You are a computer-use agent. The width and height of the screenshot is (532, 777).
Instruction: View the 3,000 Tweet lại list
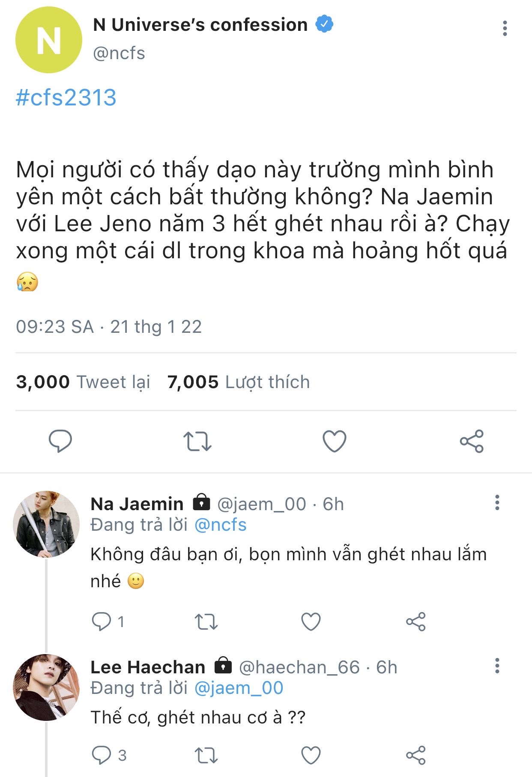(x=83, y=382)
